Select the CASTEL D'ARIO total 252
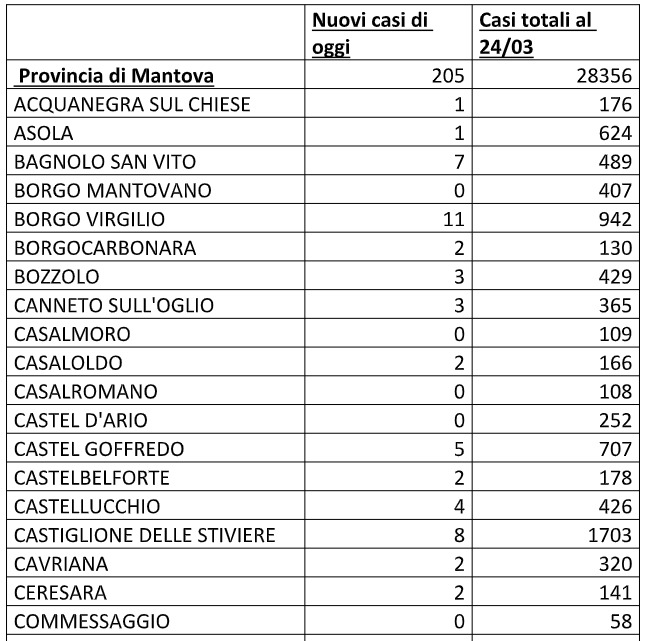 615,420
